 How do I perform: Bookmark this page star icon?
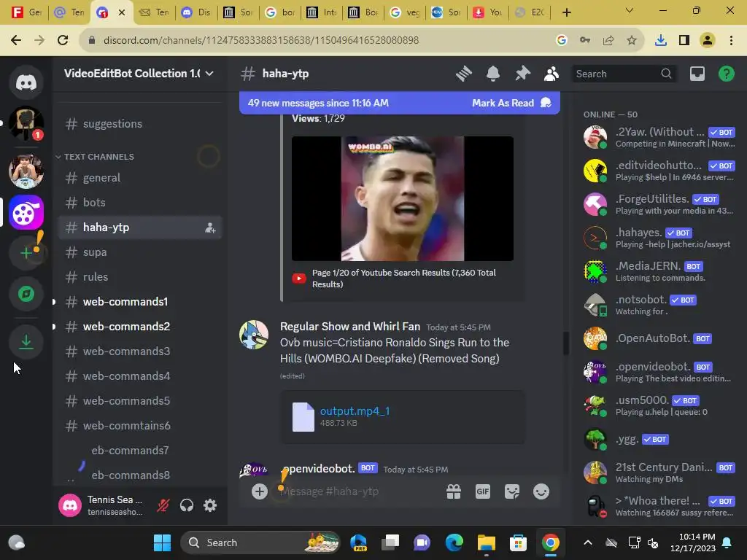632,41
